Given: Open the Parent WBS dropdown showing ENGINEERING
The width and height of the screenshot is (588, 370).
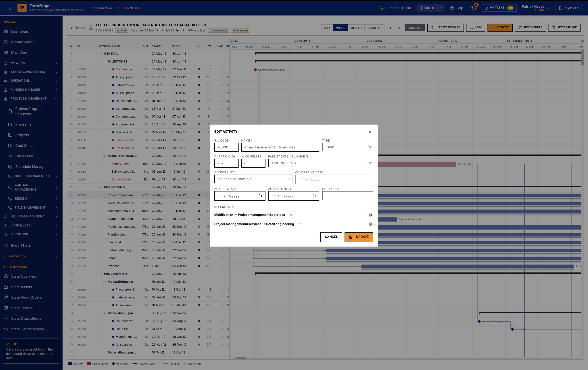Looking at the screenshot, I should tap(320, 163).
